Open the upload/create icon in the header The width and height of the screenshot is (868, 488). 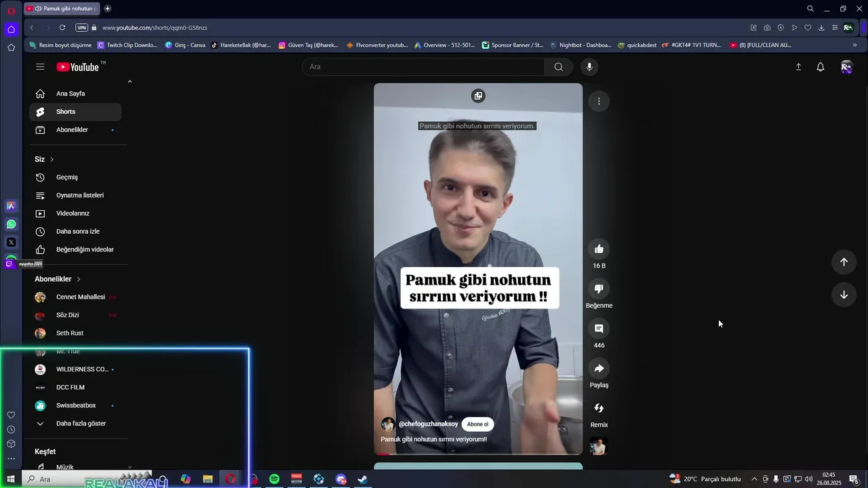[x=798, y=66]
